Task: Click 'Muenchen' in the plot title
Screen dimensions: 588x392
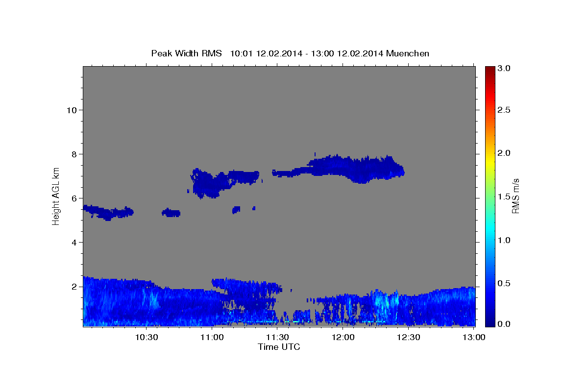Action: (408, 53)
